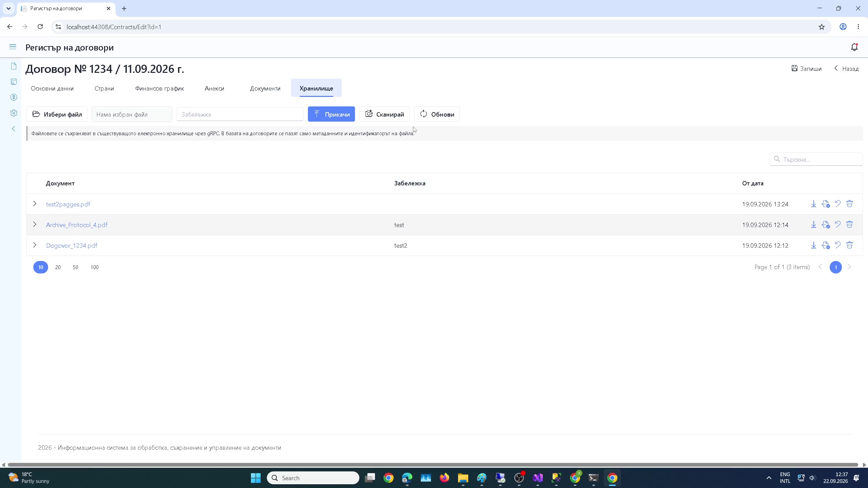Open Visual Studio from taskbar
Screen dimensions: 868x488
538,478
